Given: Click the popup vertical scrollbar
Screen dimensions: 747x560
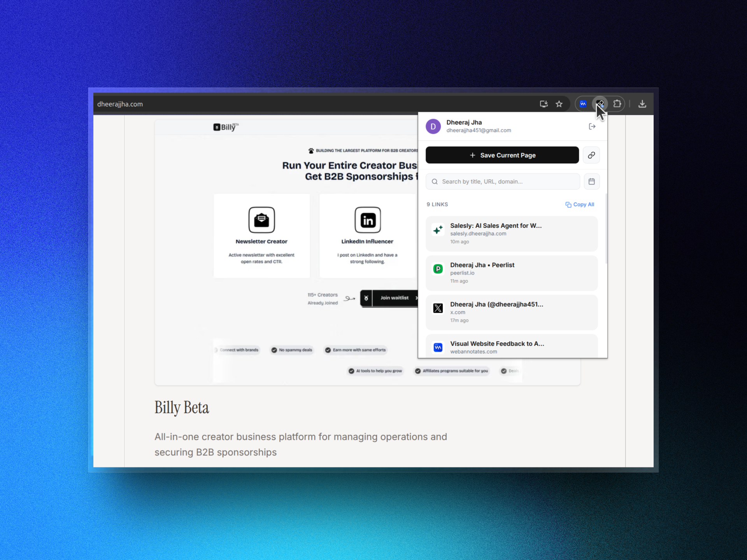Looking at the screenshot, I should 606,229.
